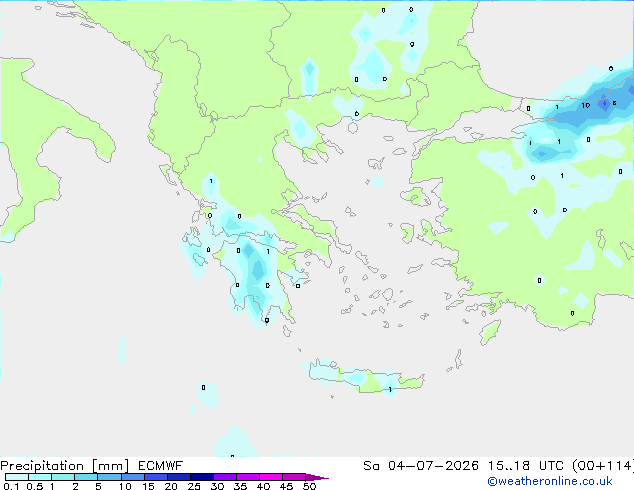Screen dimensions: 634x490
Task: Select the 5–10 mm legend color box
Action: pyautogui.click(x=109, y=477)
